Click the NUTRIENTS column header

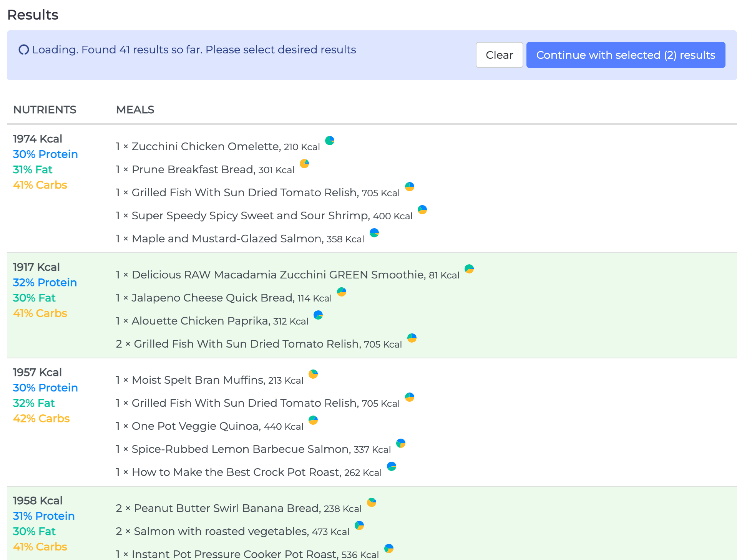click(45, 110)
